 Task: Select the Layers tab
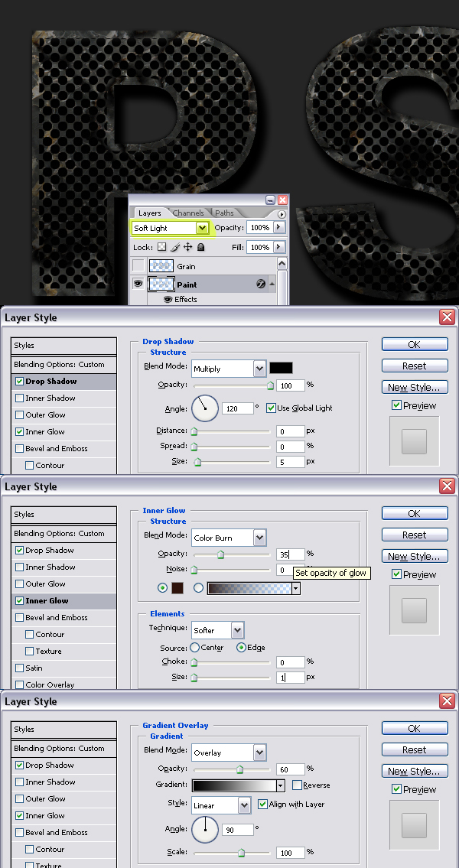(x=149, y=213)
